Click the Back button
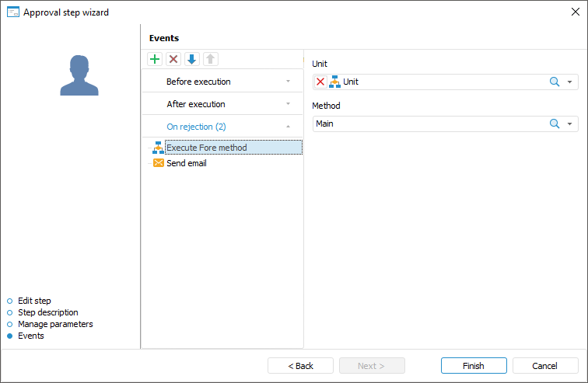This screenshot has width=588, height=383. click(x=300, y=366)
